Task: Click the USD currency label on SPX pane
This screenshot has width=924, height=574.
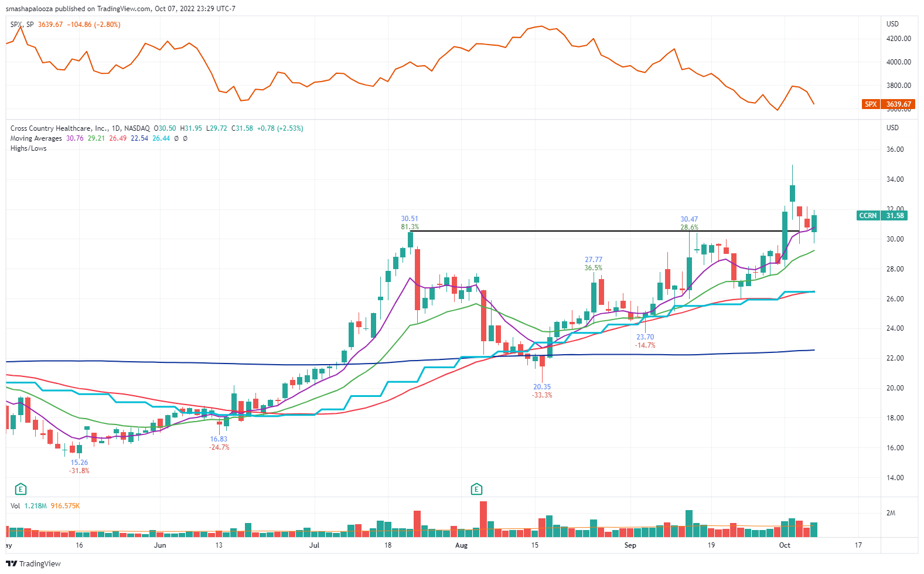Action: pyautogui.click(x=892, y=24)
